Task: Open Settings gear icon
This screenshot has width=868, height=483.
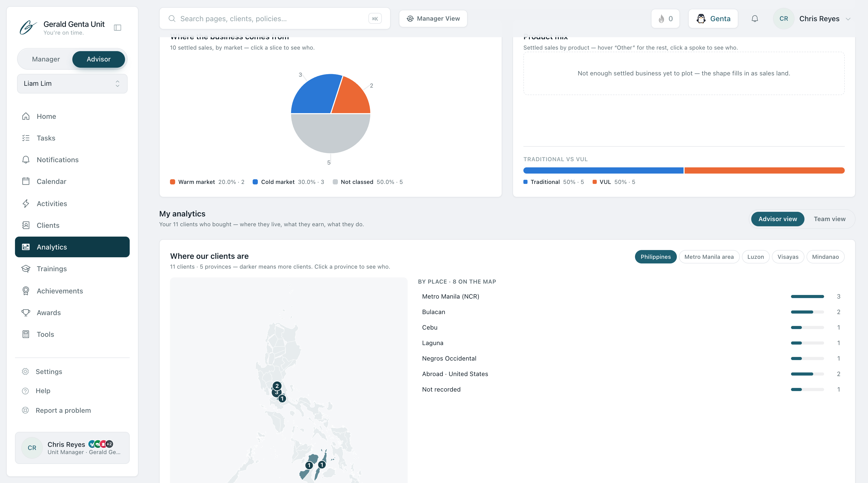Action: pos(25,371)
